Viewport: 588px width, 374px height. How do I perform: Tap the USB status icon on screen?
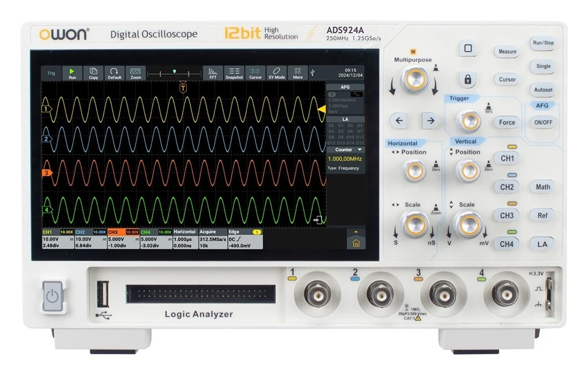pos(312,73)
